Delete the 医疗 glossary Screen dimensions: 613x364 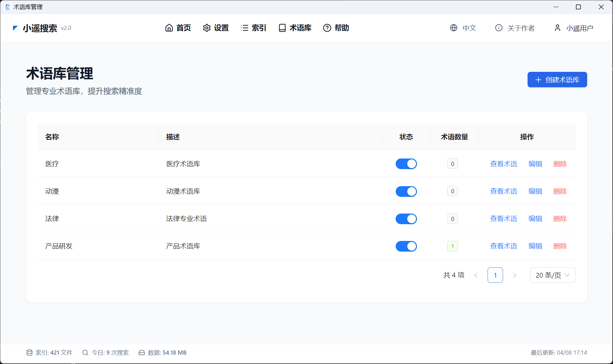point(560,164)
